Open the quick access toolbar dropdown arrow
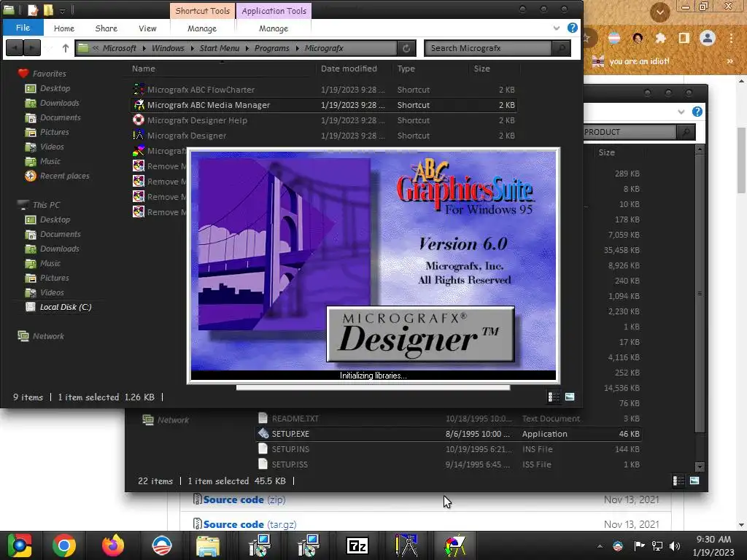The width and height of the screenshot is (747, 560). (x=62, y=10)
